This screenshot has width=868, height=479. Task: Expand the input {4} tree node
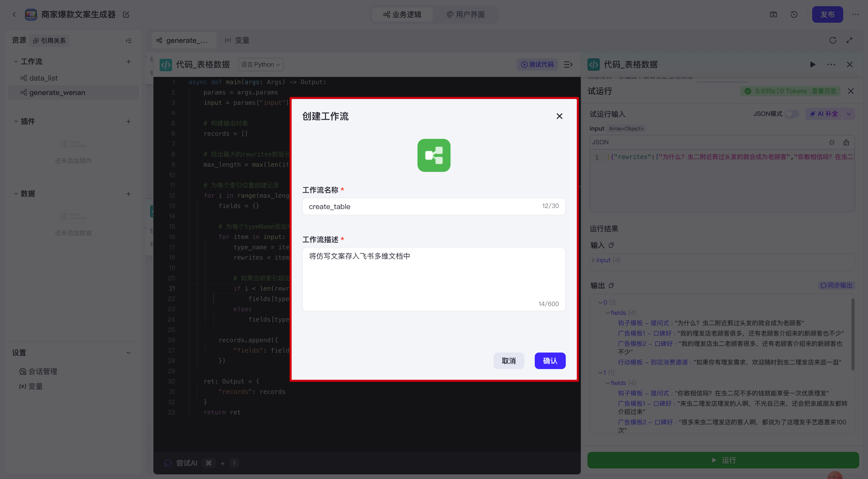pyautogui.click(x=593, y=260)
